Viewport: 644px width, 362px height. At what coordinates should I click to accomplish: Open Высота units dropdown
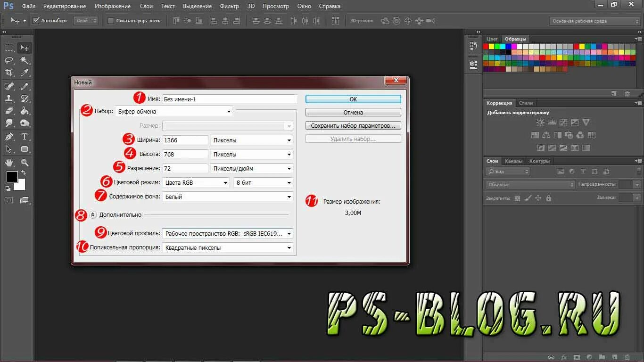pos(252,154)
